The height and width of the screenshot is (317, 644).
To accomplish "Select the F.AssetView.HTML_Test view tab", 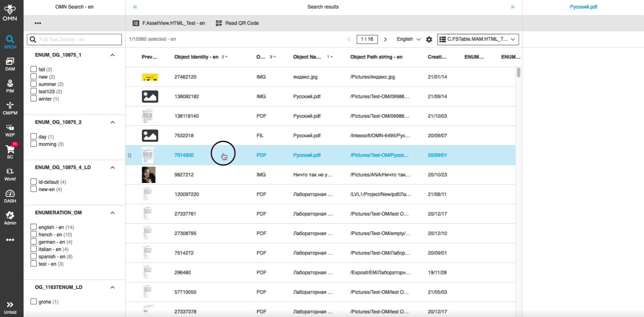I will [169, 23].
